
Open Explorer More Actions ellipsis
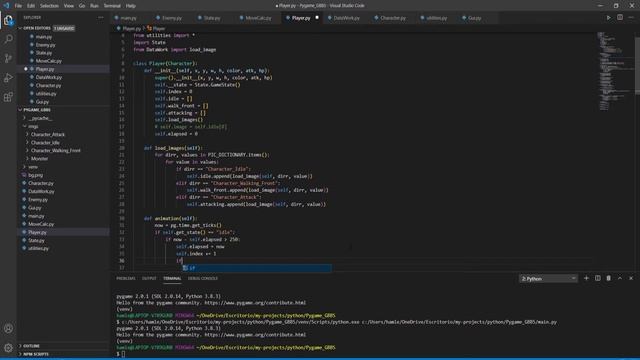click(x=101, y=18)
